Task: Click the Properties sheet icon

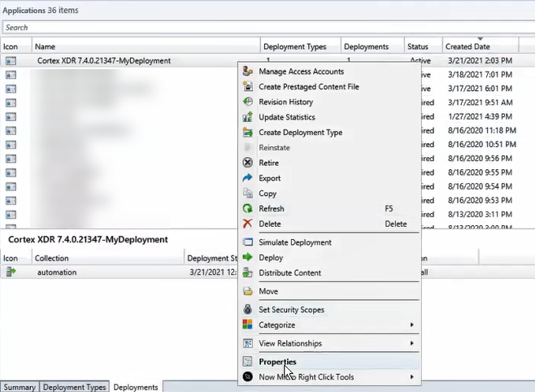Action: tap(248, 362)
